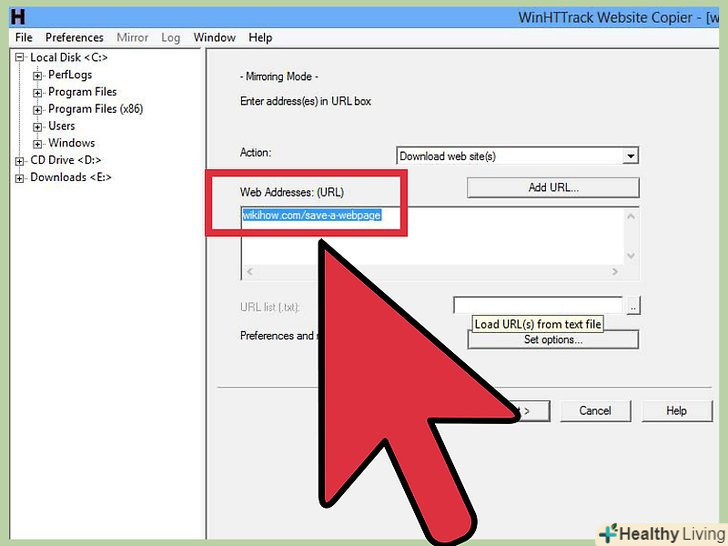Viewport: 728px width, 546px height.
Task: Select CD Drive <D:> tree item
Action: click(65, 160)
